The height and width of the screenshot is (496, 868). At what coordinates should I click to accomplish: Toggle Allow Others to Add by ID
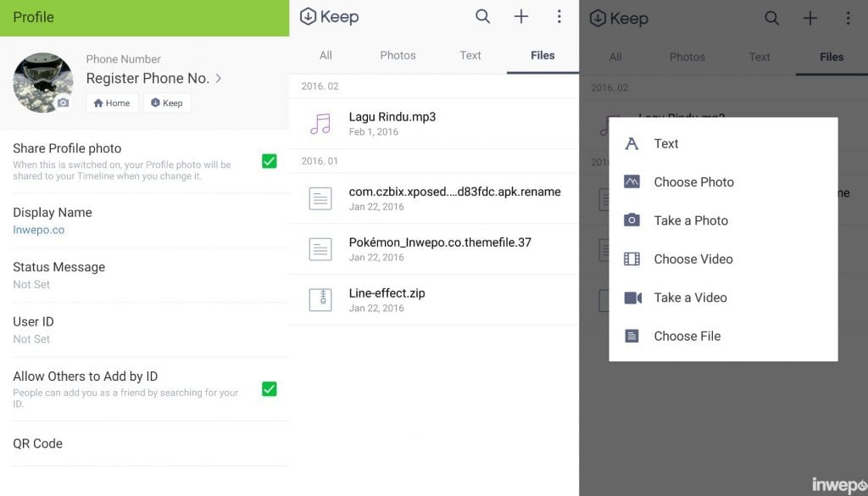[x=269, y=389]
